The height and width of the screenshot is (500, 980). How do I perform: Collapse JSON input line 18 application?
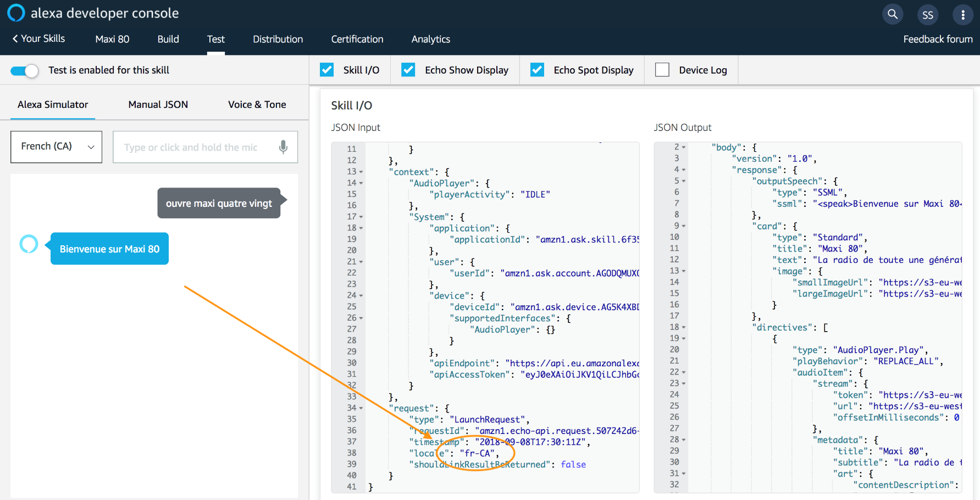(x=361, y=228)
